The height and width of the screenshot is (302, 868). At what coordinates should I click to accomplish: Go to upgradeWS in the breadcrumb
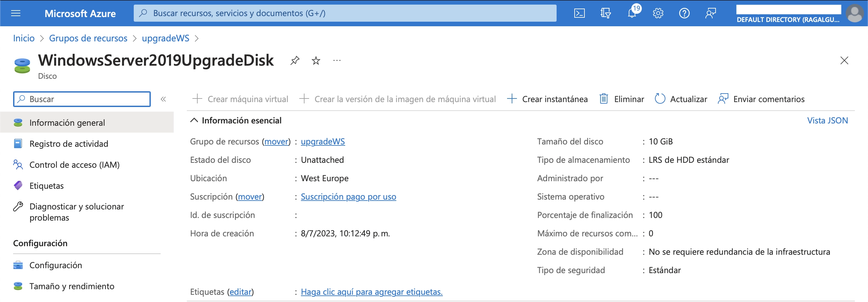click(x=166, y=38)
